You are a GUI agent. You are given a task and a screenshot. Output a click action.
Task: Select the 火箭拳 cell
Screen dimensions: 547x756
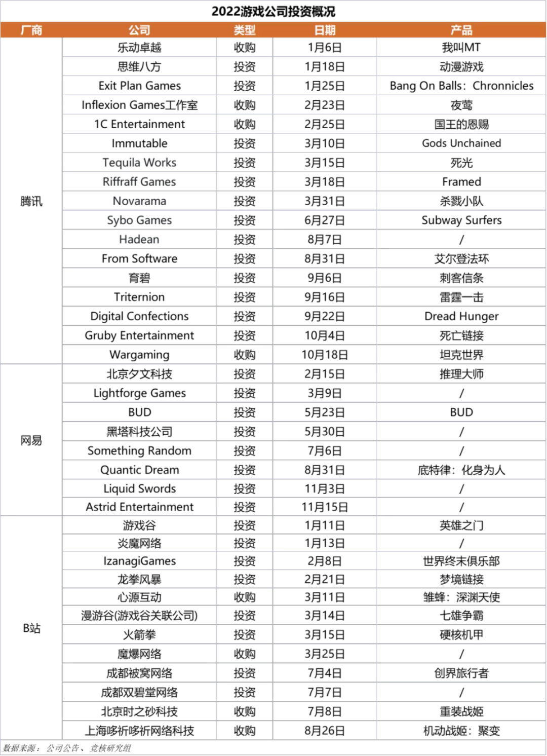pyautogui.click(x=139, y=634)
